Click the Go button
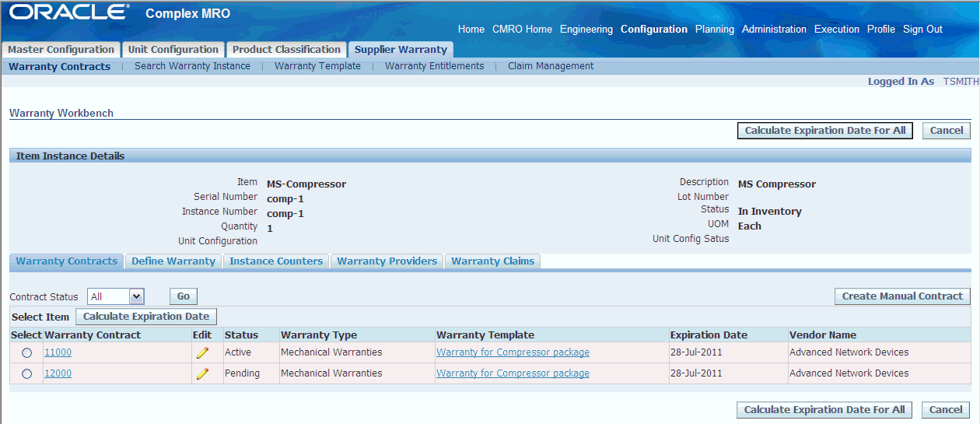This screenshot has width=980, height=424. 184,296
